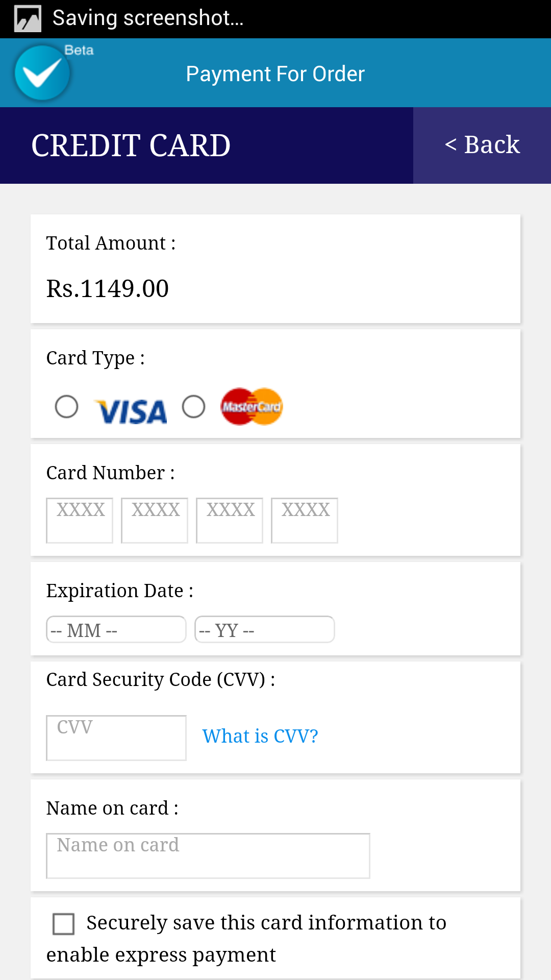
Task: Focus the first card number field
Action: (80, 520)
